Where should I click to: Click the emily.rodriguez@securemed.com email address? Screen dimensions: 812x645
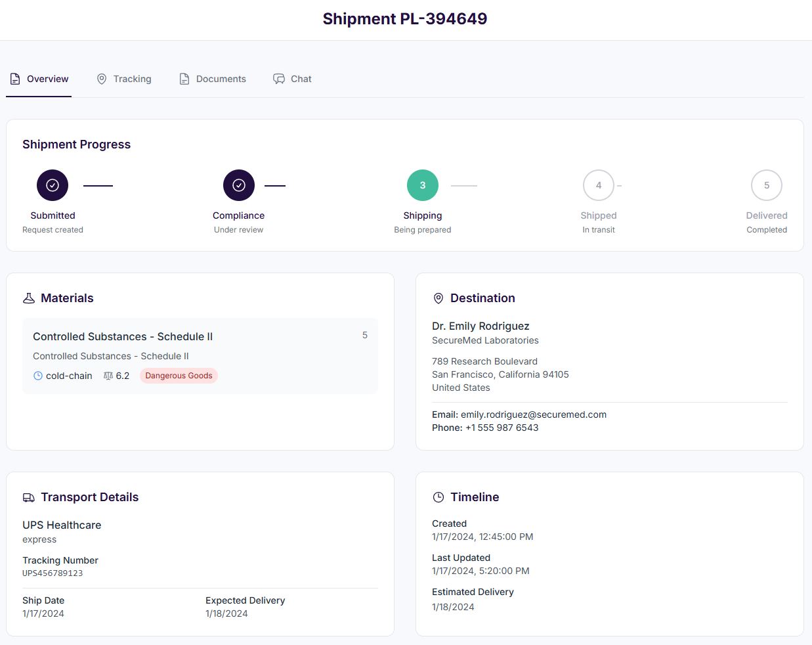pos(534,414)
